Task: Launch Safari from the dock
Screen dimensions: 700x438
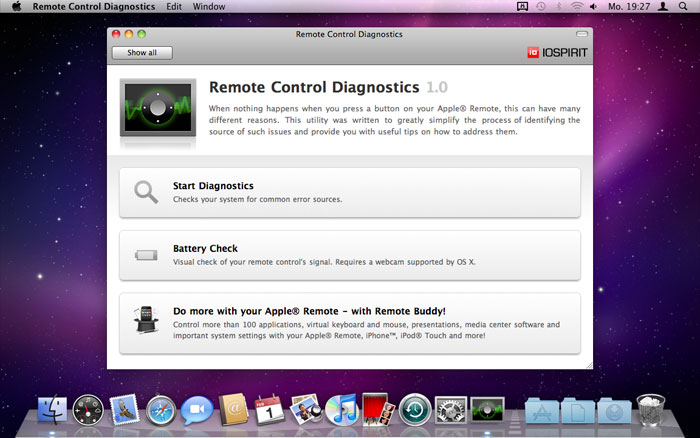Action: 161,410
